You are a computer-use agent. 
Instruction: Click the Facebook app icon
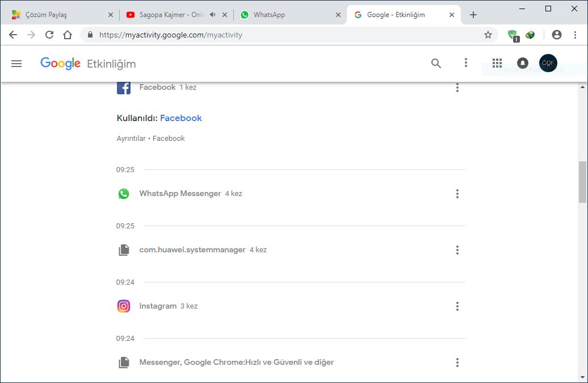(124, 88)
